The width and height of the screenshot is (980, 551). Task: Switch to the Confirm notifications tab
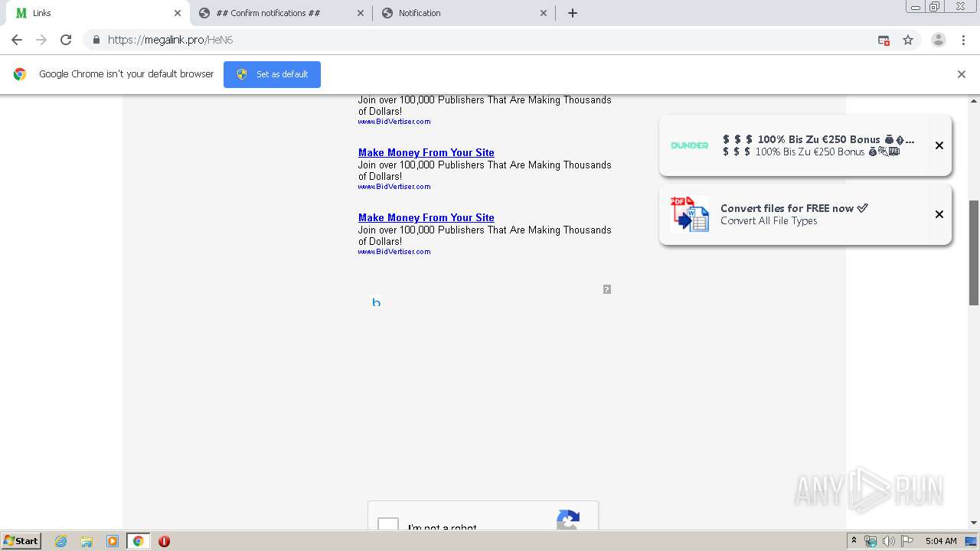[x=281, y=13]
